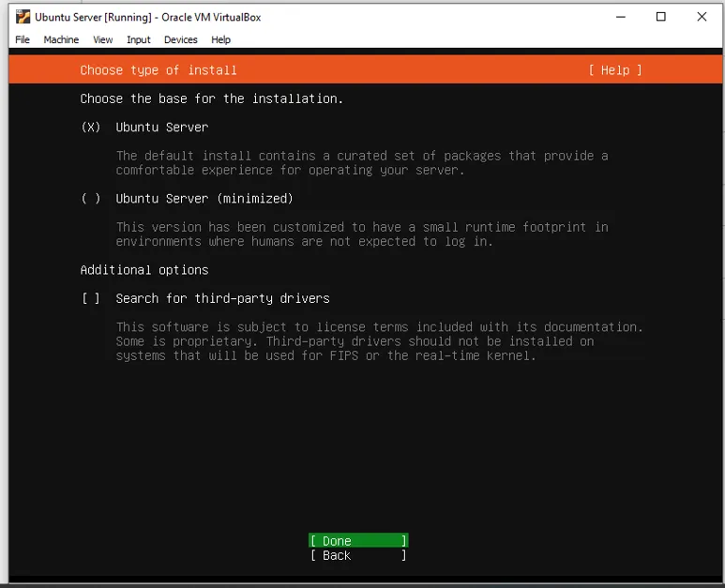Viewport: 725px width, 588px height.
Task: Click 'Choose the base for the installation.' text
Action: (x=211, y=98)
